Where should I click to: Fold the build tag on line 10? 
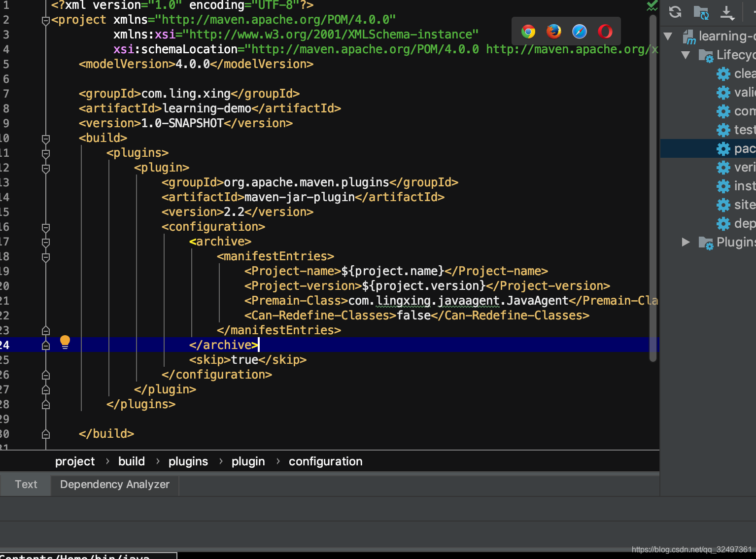(46, 139)
